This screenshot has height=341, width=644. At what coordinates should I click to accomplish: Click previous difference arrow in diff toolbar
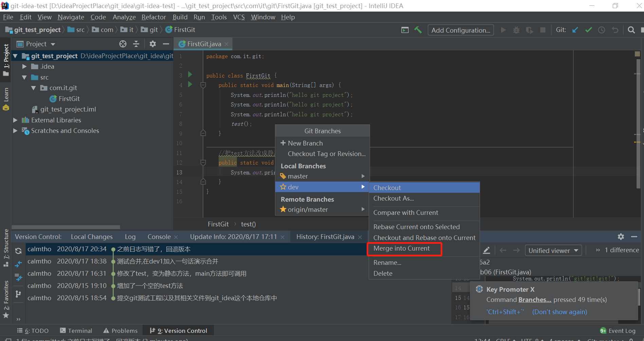pyautogui.click(x=503, y=251)
